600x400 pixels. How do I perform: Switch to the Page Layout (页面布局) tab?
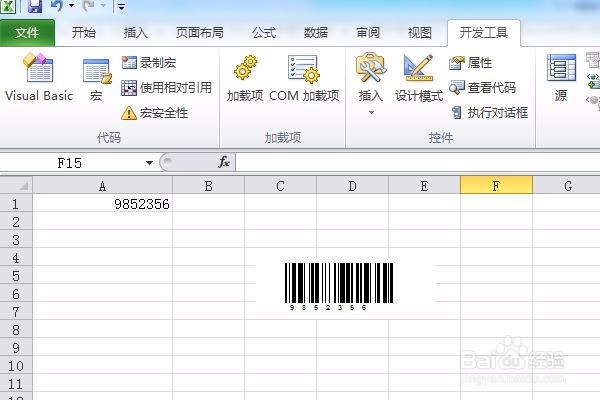pyautogui.click(x=199, y=33)
